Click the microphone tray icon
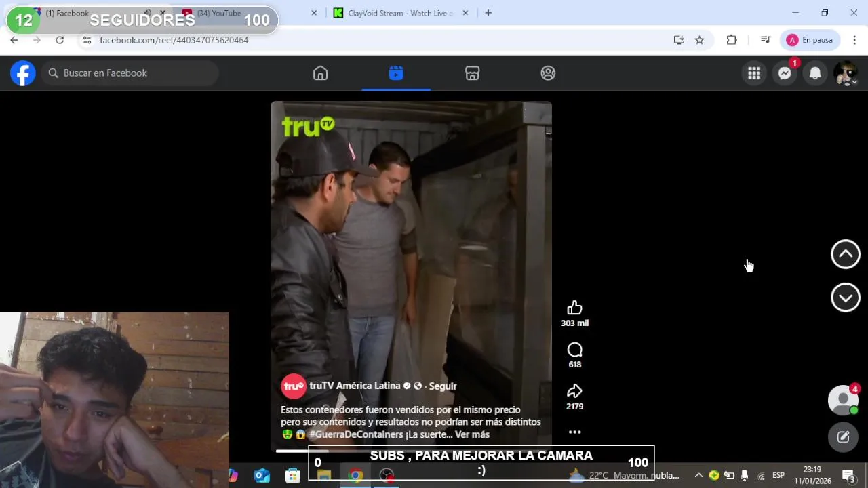Viewport: 868px width, 488px height. point(744,476)
